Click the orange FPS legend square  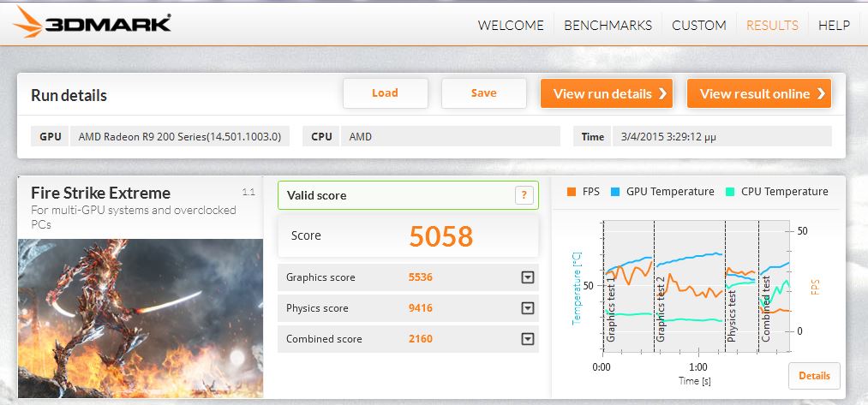pyautogui.click(x=572, y=192)
